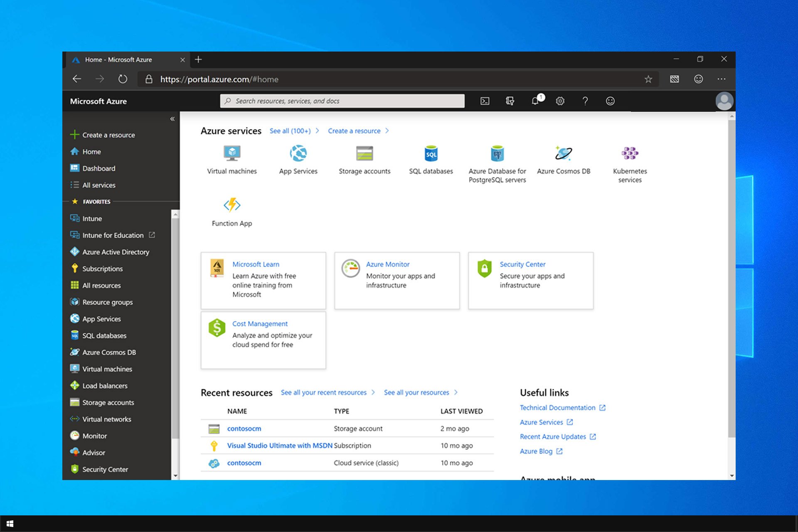Add this page to browser favorites
Viewport: 798px width, 532px height.
tap(648, 79)
